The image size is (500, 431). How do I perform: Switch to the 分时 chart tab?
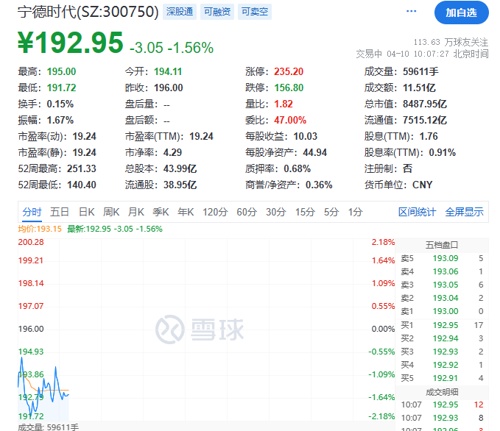pos(32,212)
